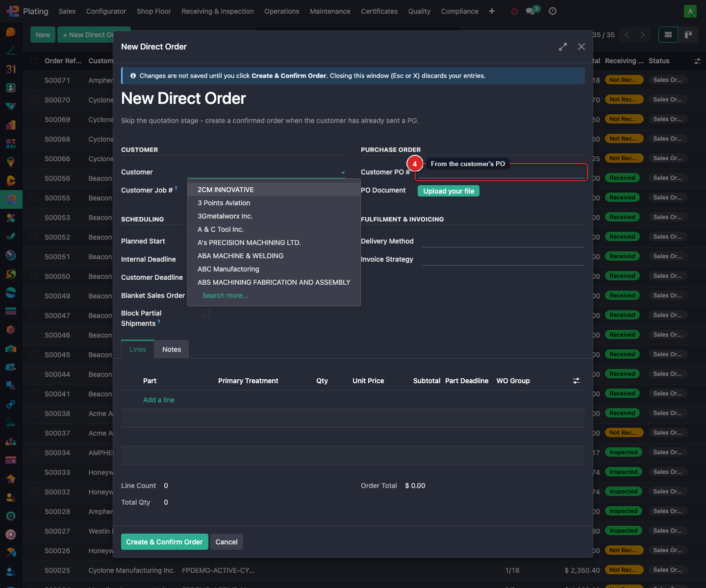Switch to the Notes tab
This screenshot has height=588, width=706.
[172, 349]
